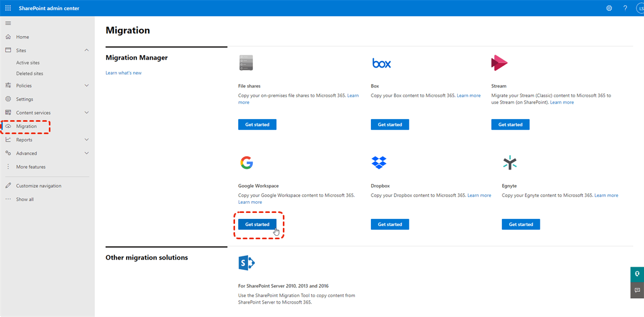Click the Migration cloud icon
The image size is (644, 317).
click(8, 126)
